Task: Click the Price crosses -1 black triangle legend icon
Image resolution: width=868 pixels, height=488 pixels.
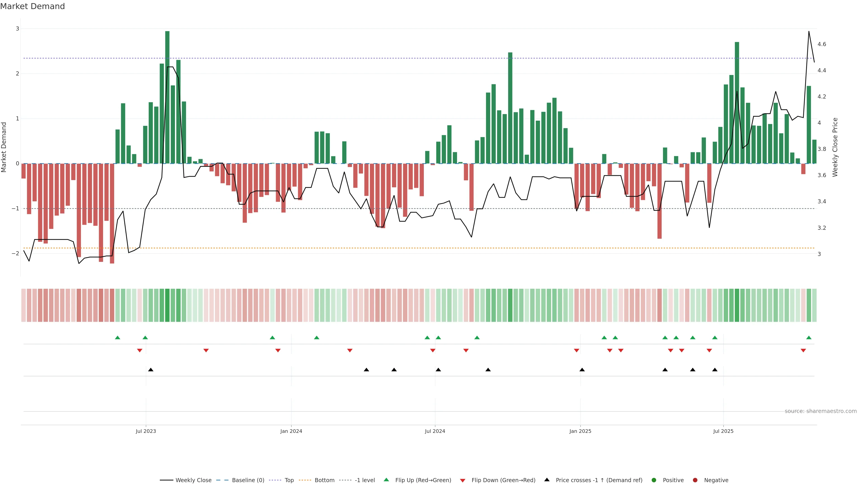Action: point(547,480)
